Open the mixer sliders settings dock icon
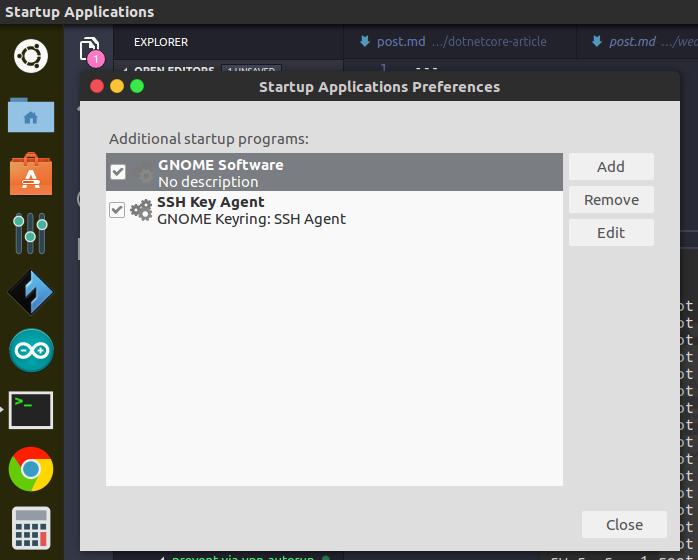 30,233
